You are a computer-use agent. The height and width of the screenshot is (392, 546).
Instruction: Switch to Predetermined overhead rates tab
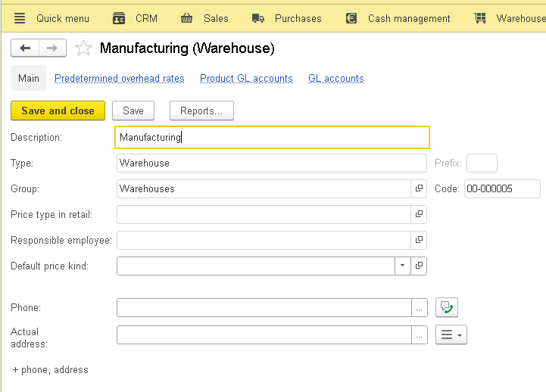120,79
